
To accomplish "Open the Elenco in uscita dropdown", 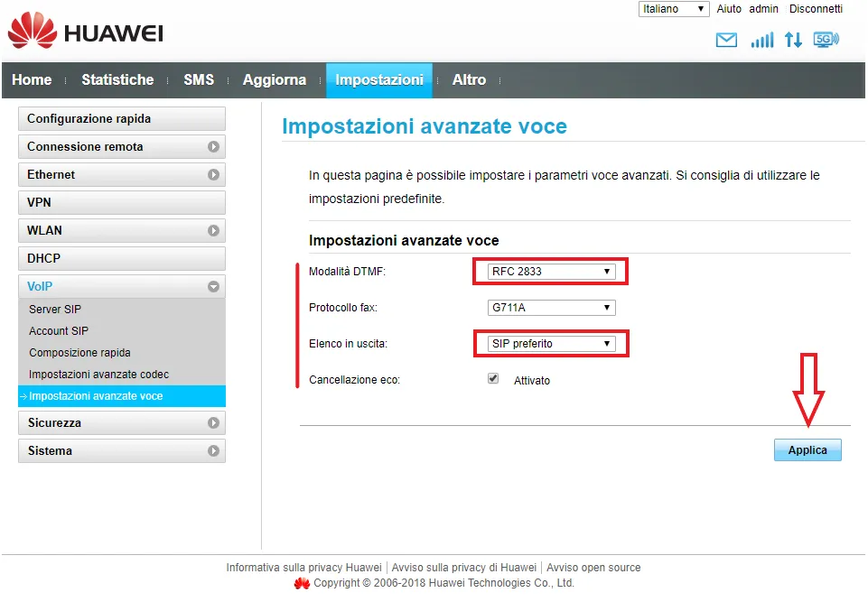I will click(x=551, y=344).
